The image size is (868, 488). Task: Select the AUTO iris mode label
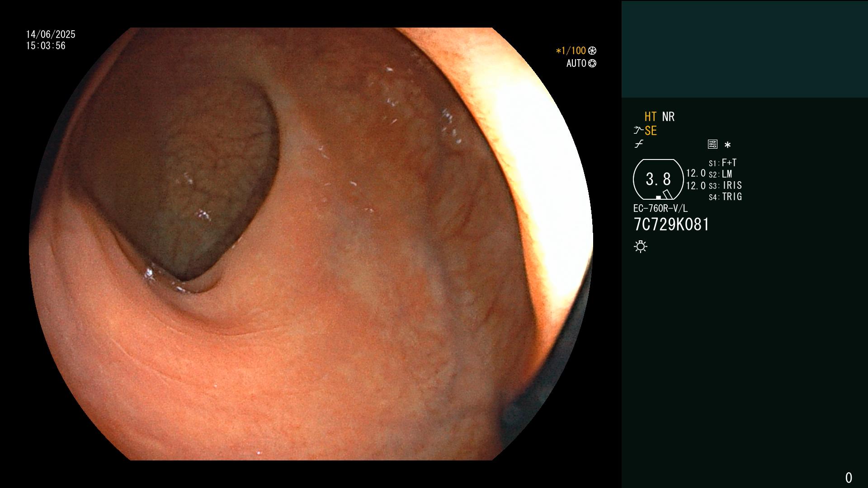click(x=576, y=63)
